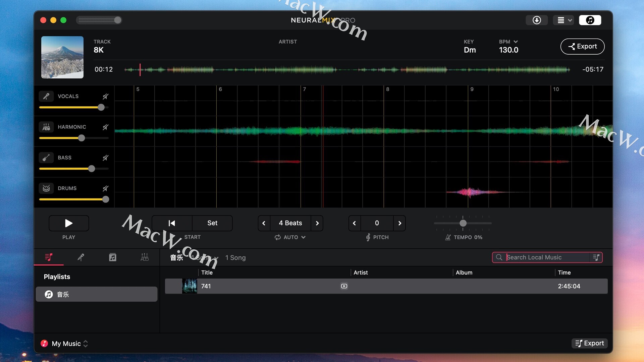Jump to start with skip-back button
Image resolution: width=644 pixels, height=362 pixels.
[x=172, y=223]
